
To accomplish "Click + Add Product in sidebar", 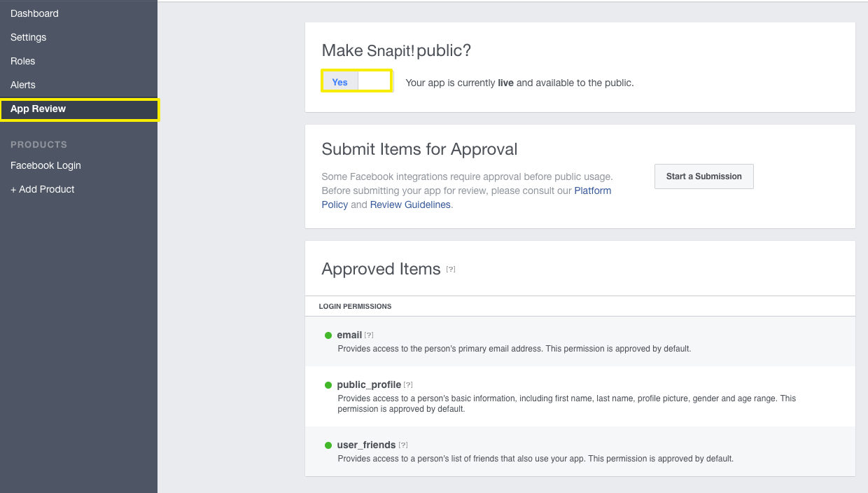I will [x=42, y=189].
